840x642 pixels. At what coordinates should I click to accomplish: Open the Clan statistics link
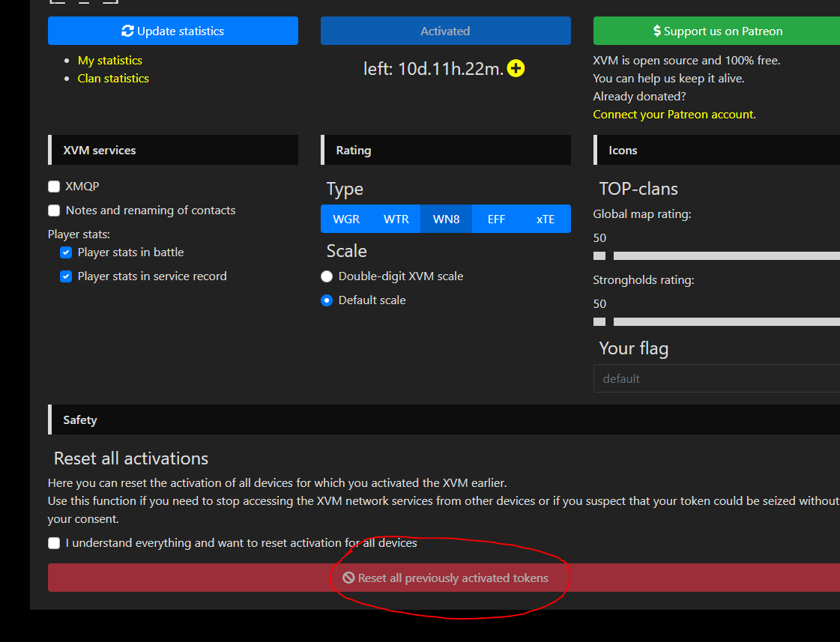click(113, 78)
